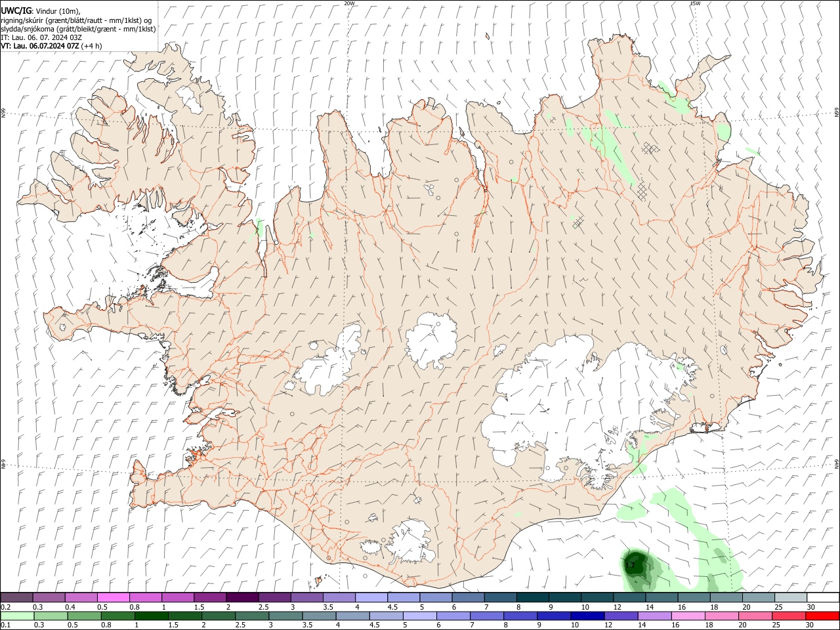Screen dimensions: 840x630
Task: Pick the 12–14 violet swatch in lower row
Action: [620, 616]
